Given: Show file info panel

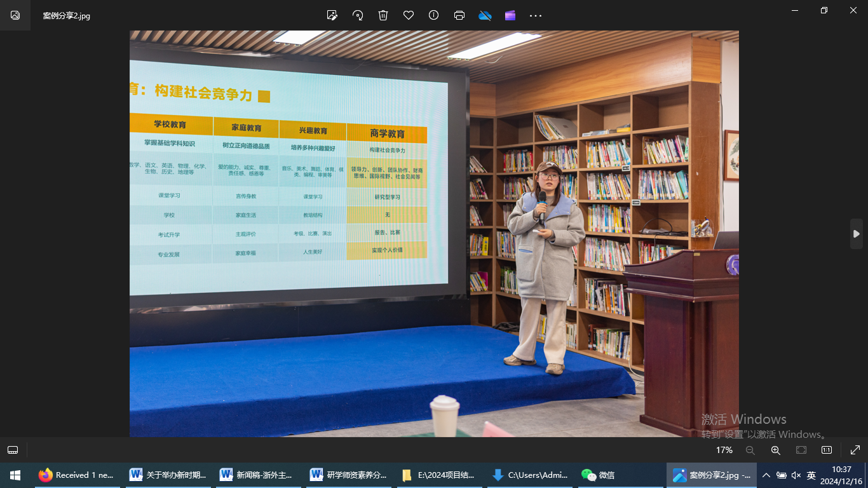Looking at the screenshot, I should tap(434, 15).
